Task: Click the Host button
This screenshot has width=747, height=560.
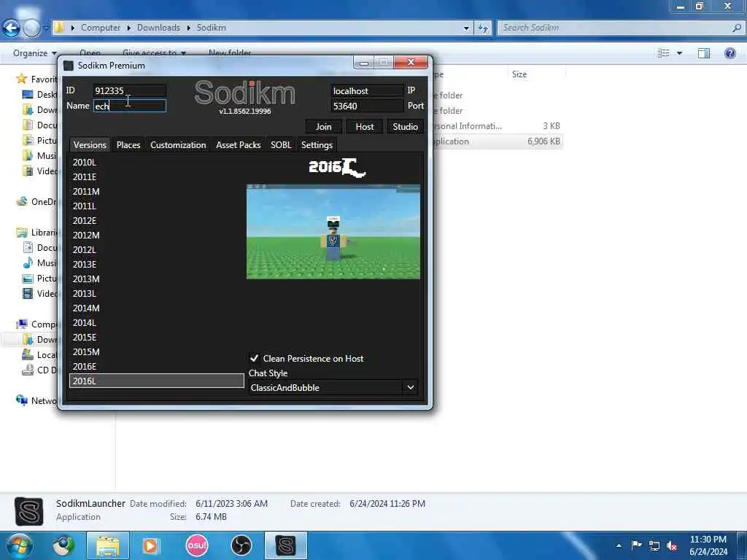Action: [365, 127]
